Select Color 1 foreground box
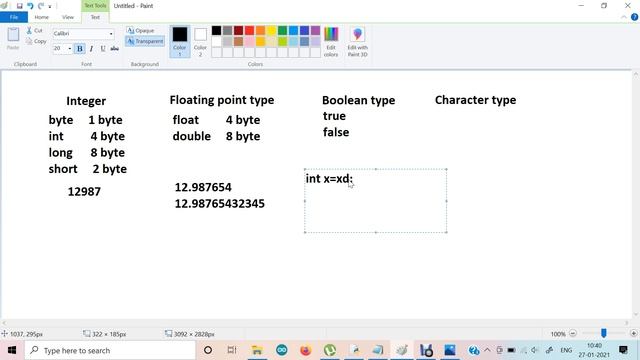This screenshot has height=360, width=640. pos(180,41)
